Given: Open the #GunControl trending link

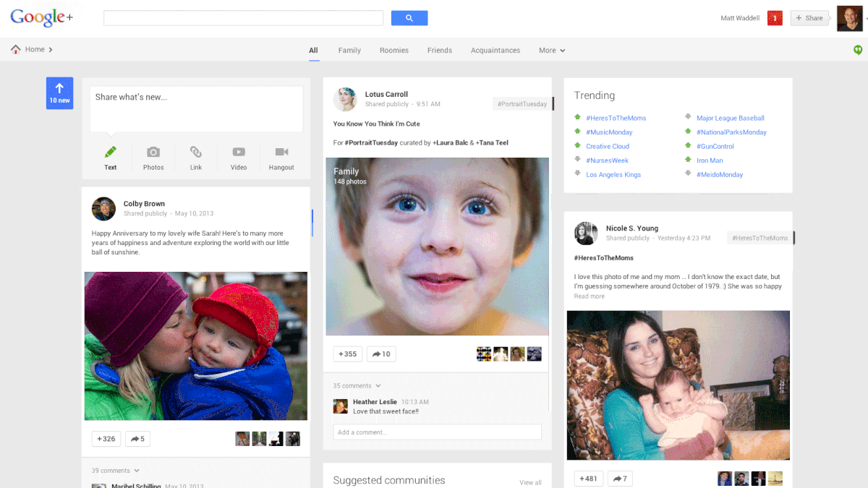Looking at the screenshot, I should pos(715,146).
